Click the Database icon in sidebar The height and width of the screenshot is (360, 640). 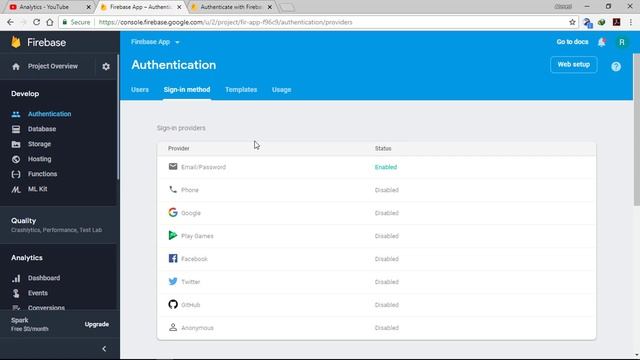[x=16, y=129]
